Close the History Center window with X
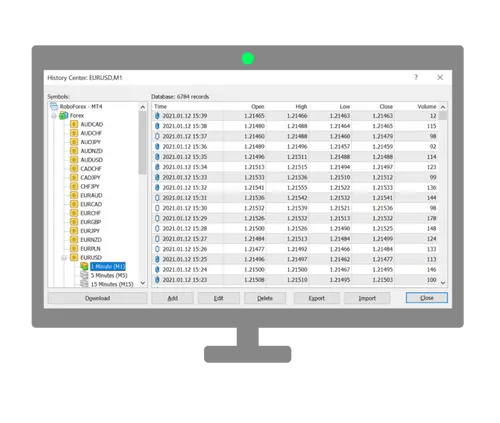The width and height of the screenshot is (500, 423). coord(440,77)
